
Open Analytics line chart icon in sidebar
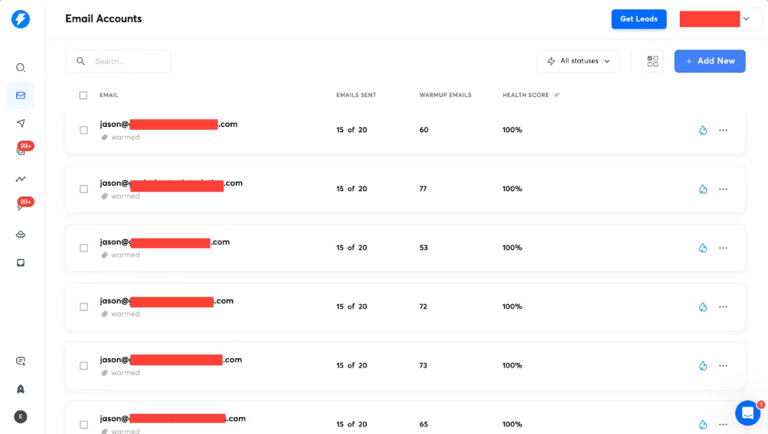pyautogui.click(x=21, y=179)
